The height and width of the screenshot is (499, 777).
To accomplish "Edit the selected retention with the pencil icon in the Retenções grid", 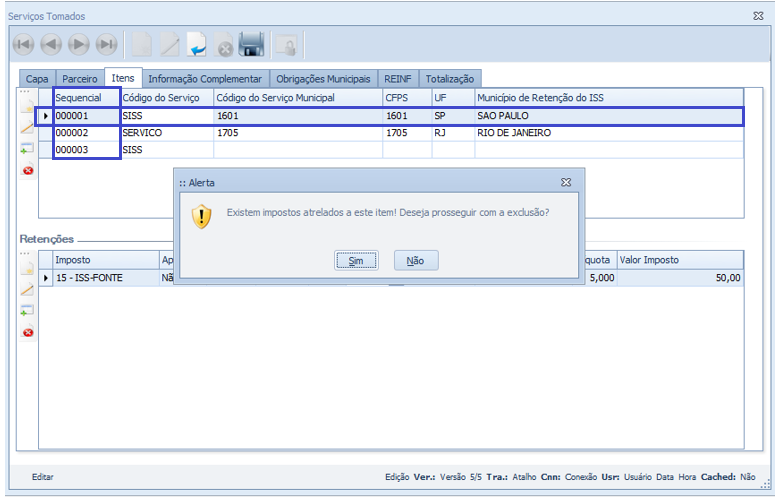I will coord(28,290).
